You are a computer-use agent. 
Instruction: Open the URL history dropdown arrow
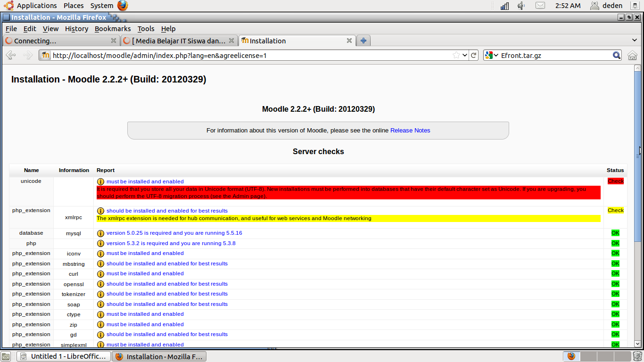465,55
